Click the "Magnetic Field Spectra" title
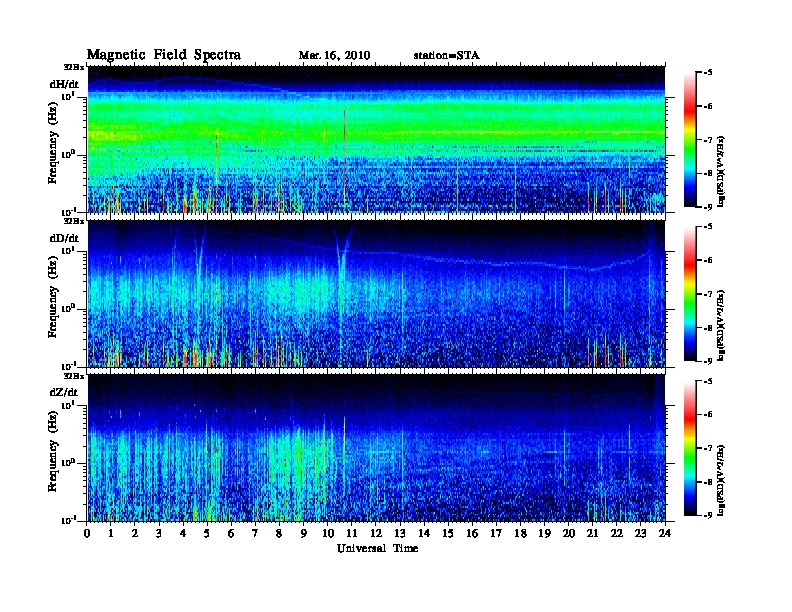The height and width of the screenshot is (612, 792). pyautogui.click(x=163, y=55)
